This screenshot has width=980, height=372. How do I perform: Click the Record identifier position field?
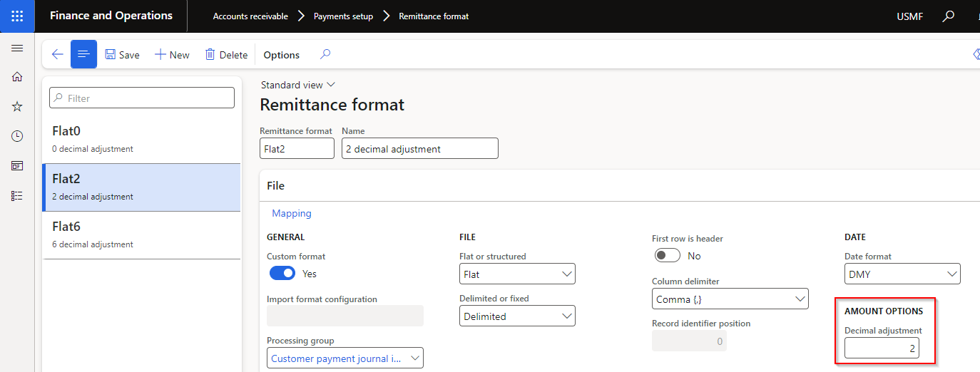[689, 341]
